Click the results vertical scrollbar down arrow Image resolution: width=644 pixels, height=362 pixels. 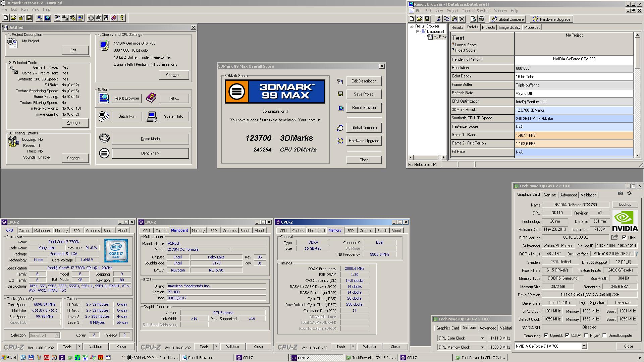tap(637, 155)
